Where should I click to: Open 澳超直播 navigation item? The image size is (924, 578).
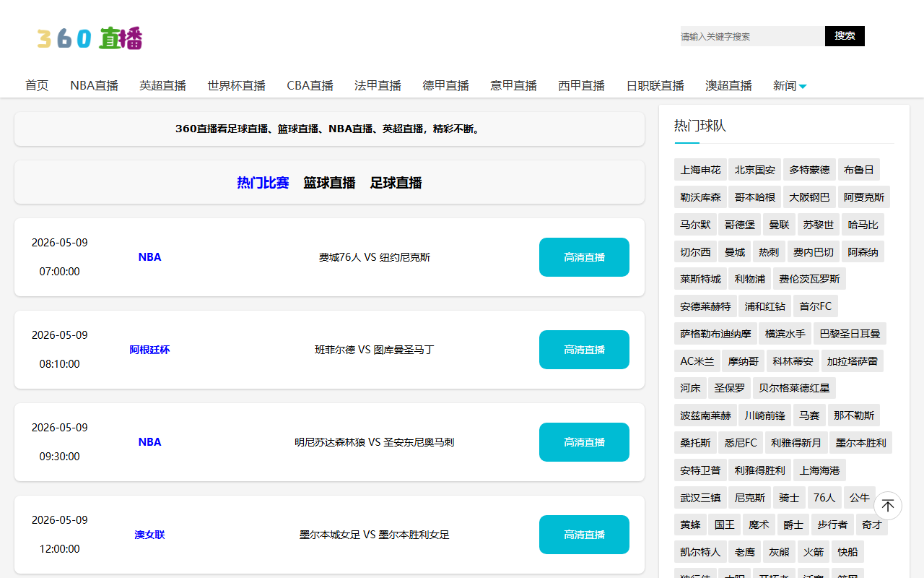pyautogui.click(x=728, y=85)
